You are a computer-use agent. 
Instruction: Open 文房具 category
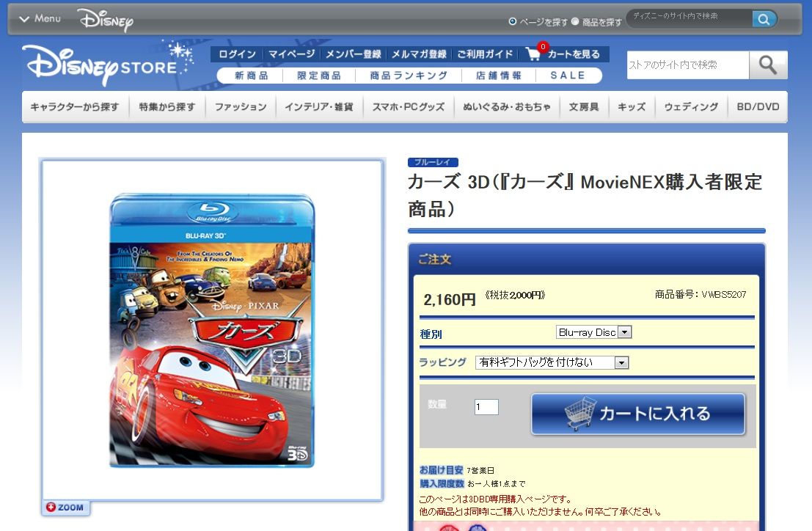[584, 107]
